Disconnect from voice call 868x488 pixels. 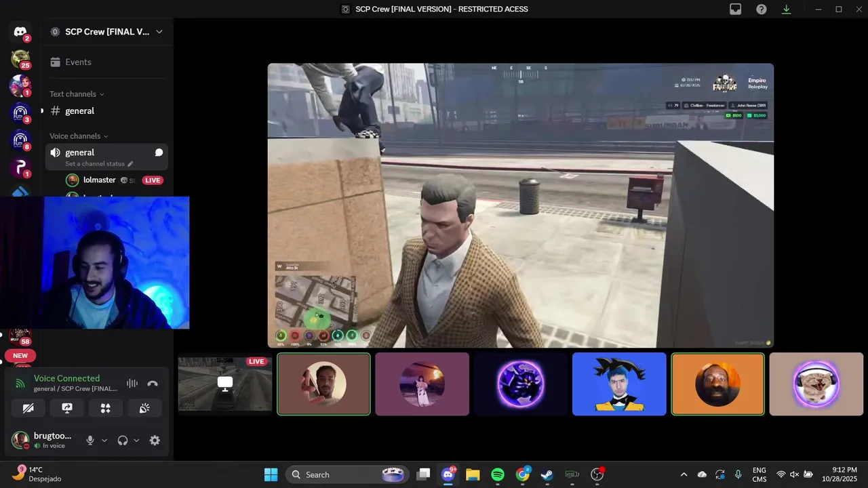pyautogui.click(x=153, y=384)
